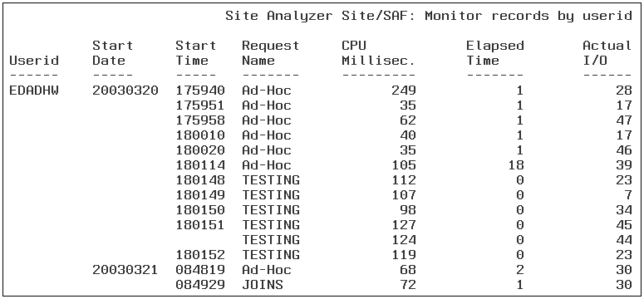This screenshot has width=644, height=299.
Task: Click Actual I/O value 47
Action: [623, 120]
